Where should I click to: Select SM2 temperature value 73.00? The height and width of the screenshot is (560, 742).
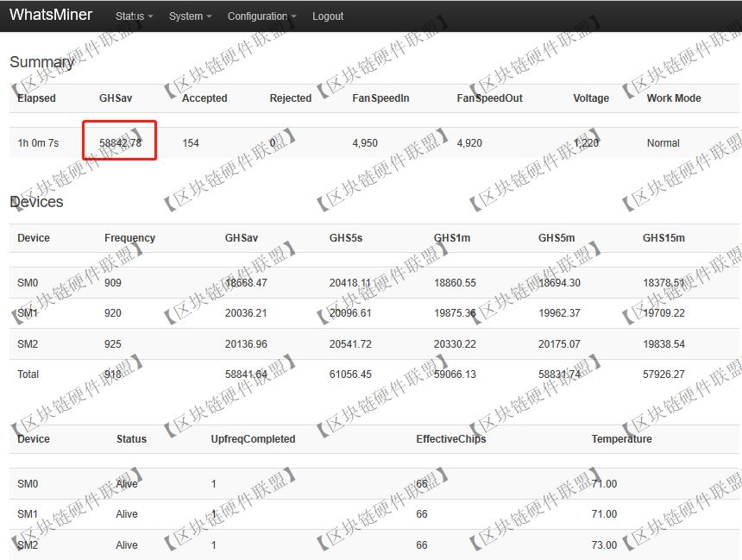(604, 544)
